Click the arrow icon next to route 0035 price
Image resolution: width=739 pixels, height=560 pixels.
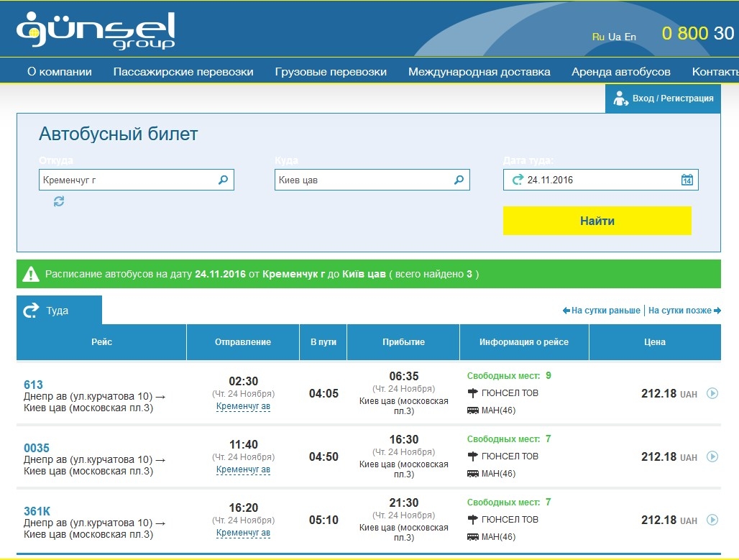[712, 456]
